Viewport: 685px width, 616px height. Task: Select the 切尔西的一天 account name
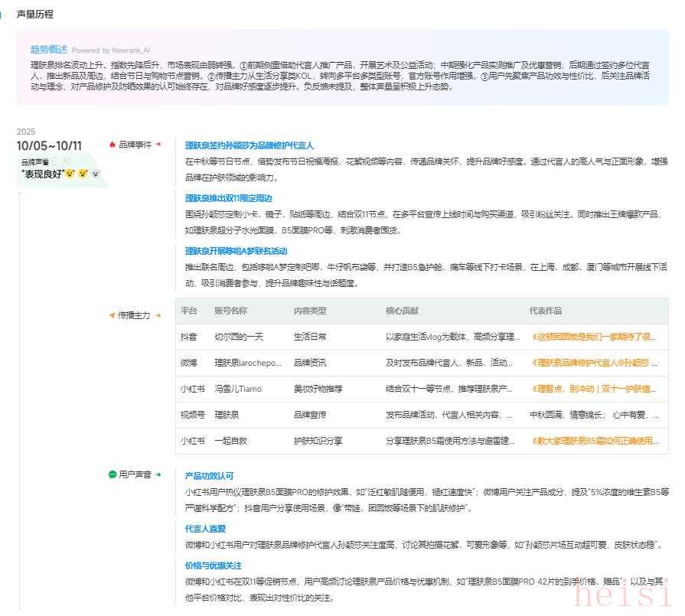238,336
